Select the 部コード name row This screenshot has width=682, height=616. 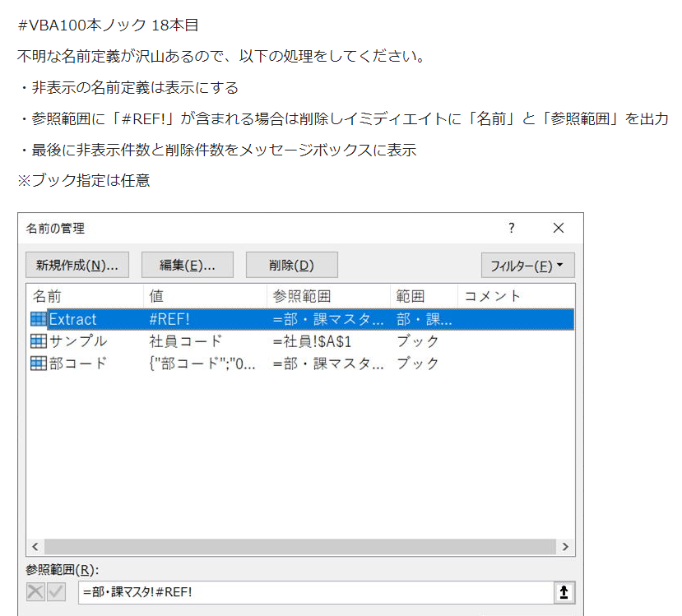(x=302, y=364)
